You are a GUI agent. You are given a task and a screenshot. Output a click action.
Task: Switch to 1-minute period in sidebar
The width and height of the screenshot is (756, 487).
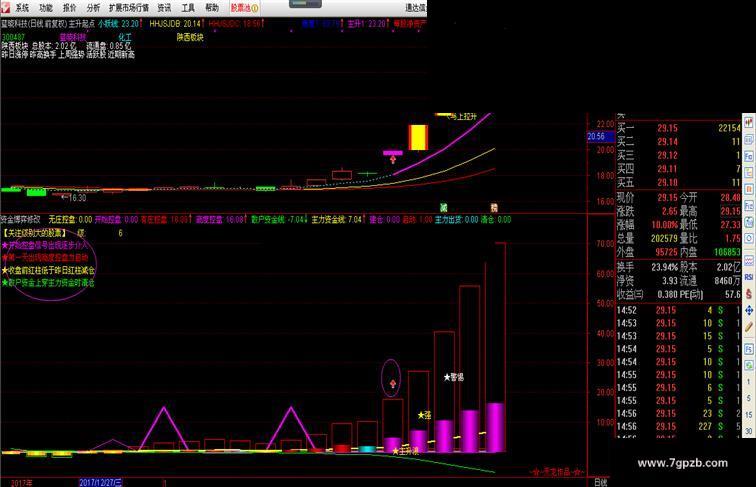click(x=749, y=382)
